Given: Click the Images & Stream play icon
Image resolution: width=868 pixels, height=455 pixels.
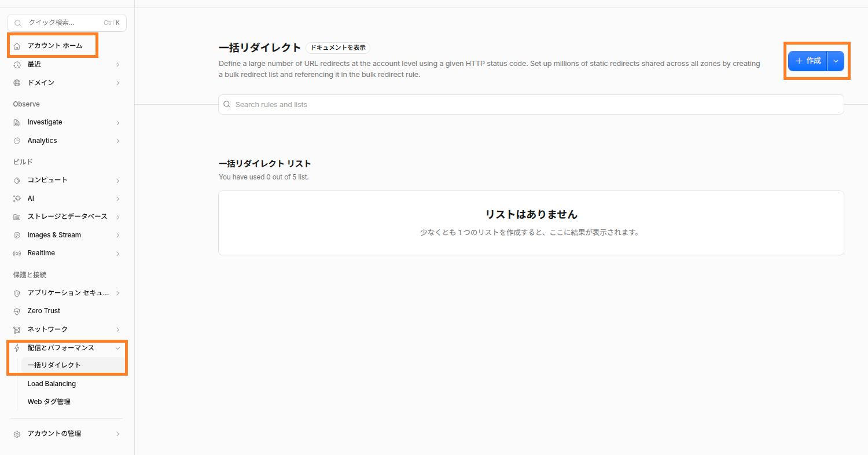Looking at the screenshot, I should [17, 235].
